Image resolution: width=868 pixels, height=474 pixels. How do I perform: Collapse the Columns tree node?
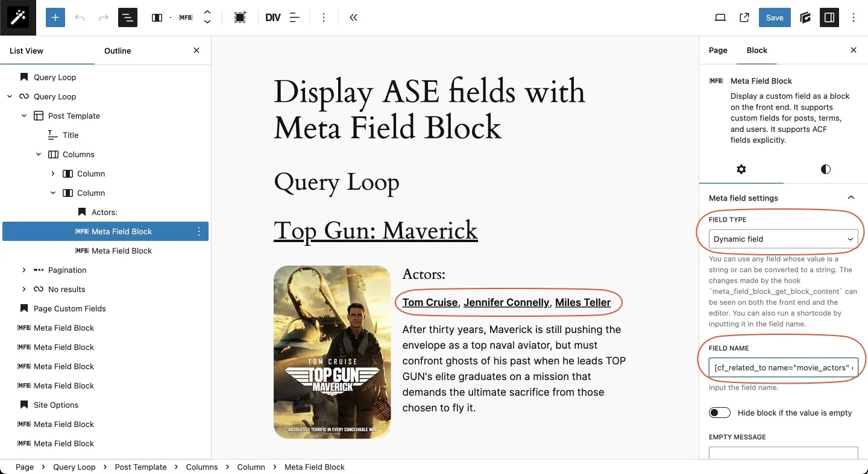(39, 154)
